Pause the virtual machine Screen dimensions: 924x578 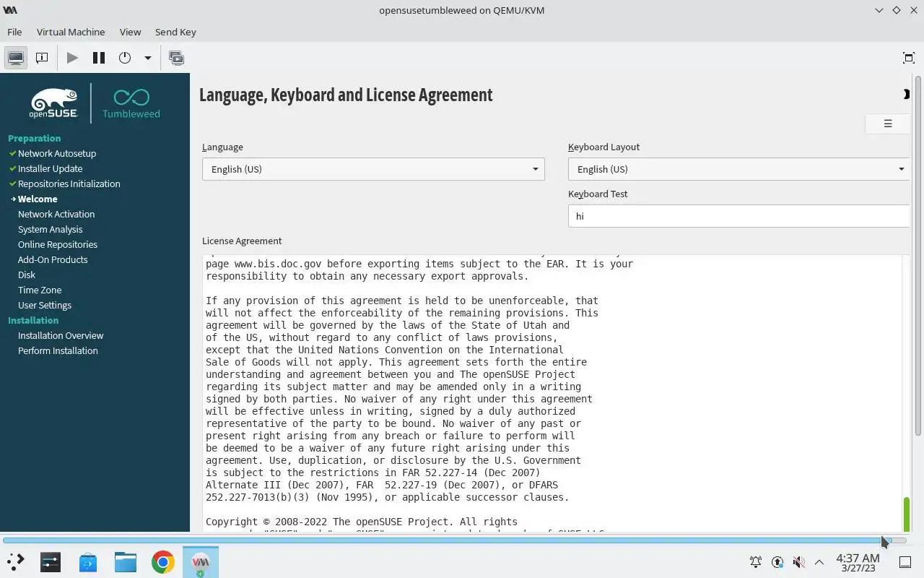[99, 58]
